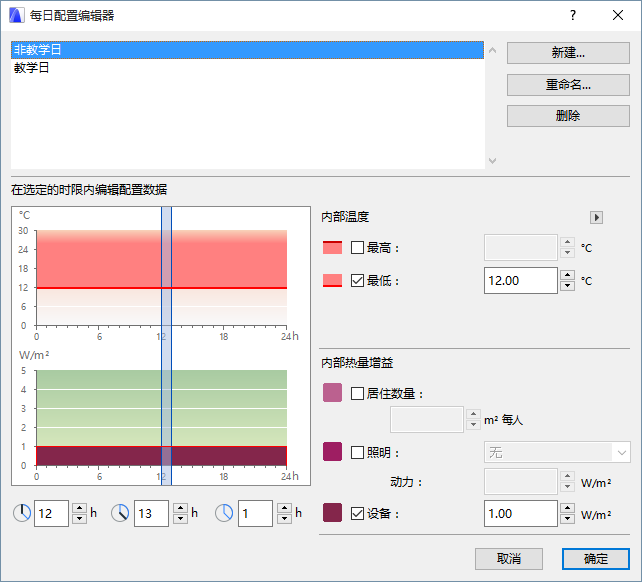
Task: Select the 教学日 profile row
Action: [x=247, y=68]
